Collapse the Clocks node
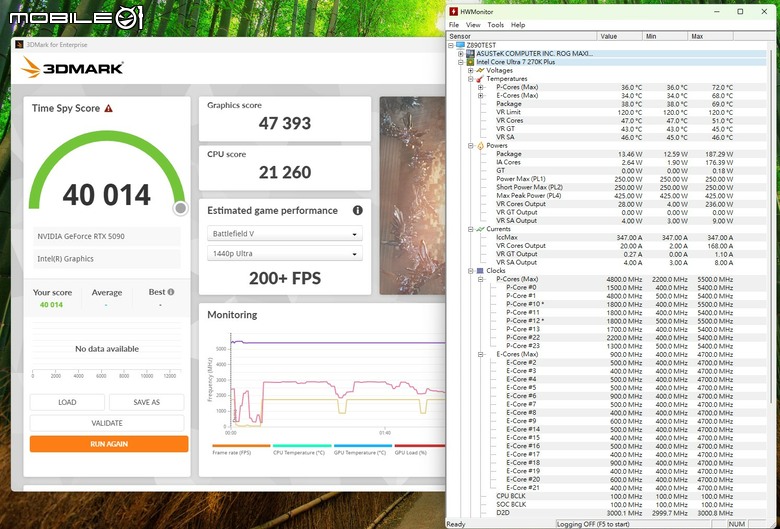This screenshot has width=780, height=529. (471, 271)
